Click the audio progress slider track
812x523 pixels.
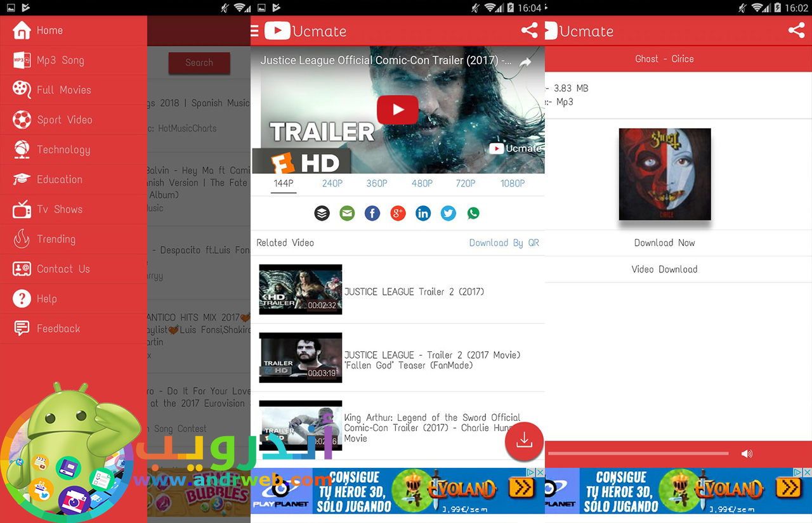[638, 453]
